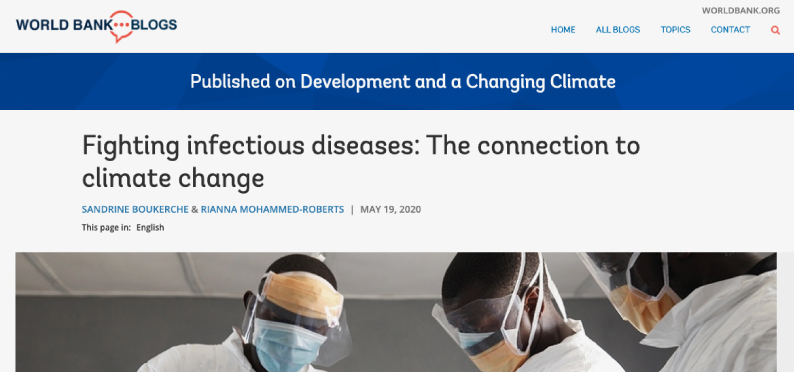Open Development and a Changing Climate blog
Viewport: 794px width, 372px height.
(x=458, y=81)
